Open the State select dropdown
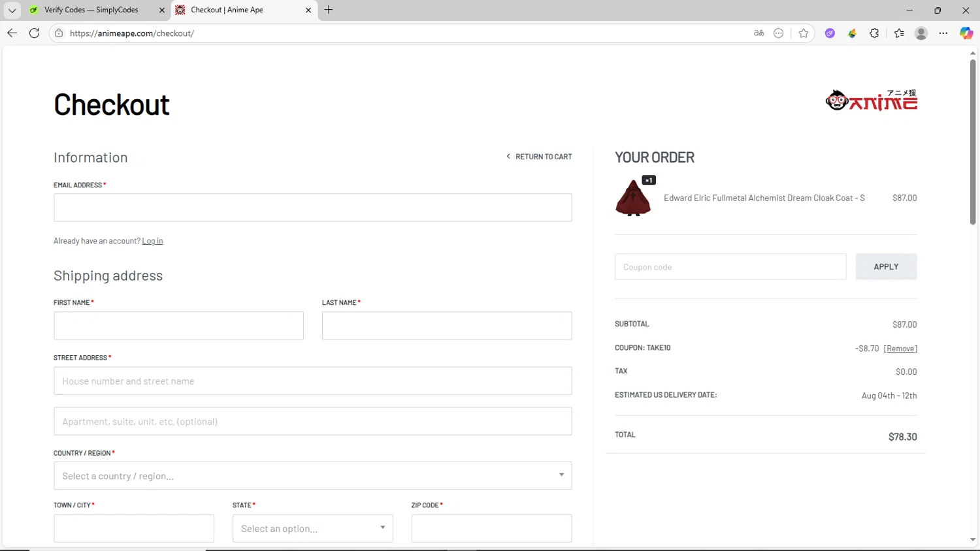 [313, 528]
